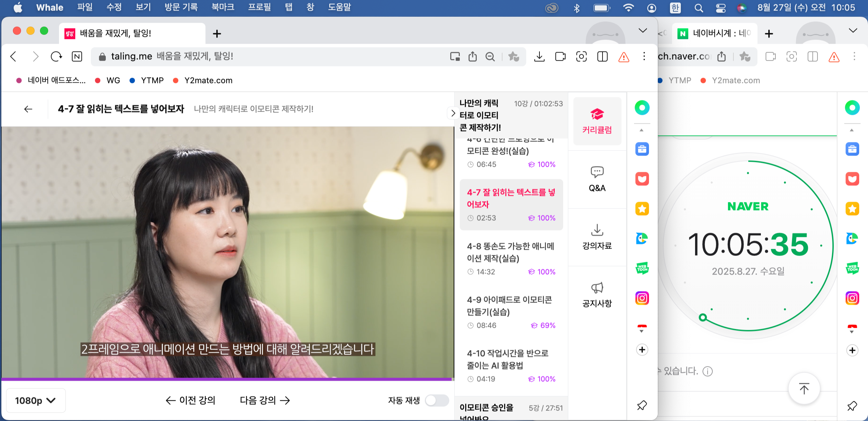868x421 pixels.
Task: Click the Instagram icon in Whale sidebar
Action: pos(642,298)
